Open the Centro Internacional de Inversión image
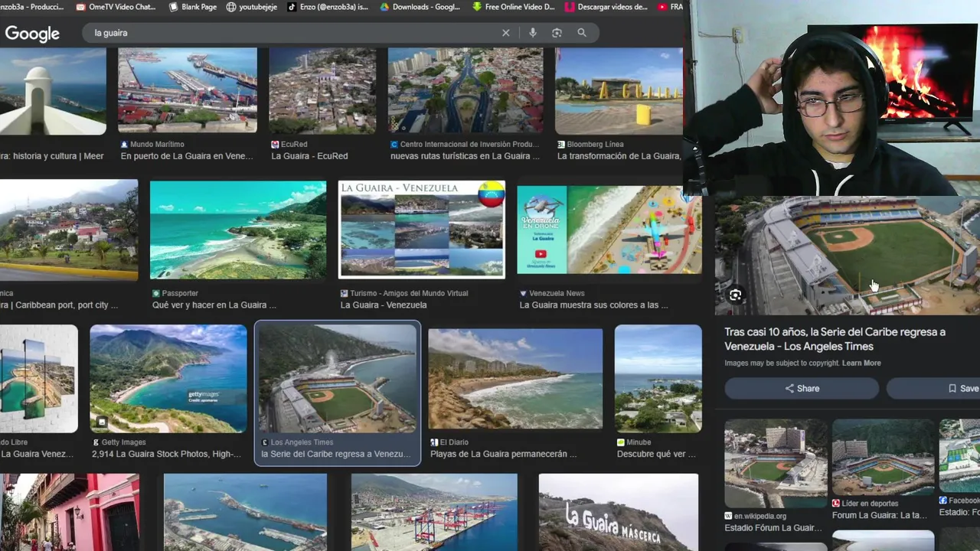 (x=465, y=91)
